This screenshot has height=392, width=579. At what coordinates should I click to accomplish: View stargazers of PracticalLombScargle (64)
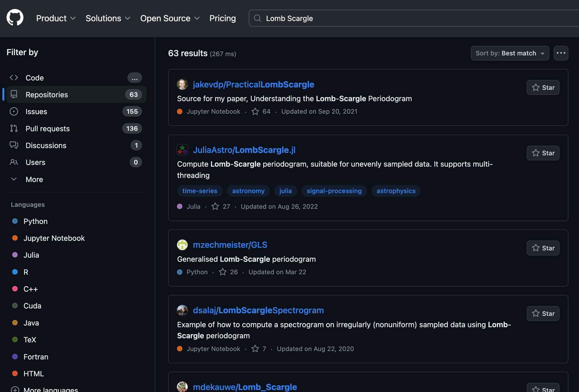tap(261, 112)
